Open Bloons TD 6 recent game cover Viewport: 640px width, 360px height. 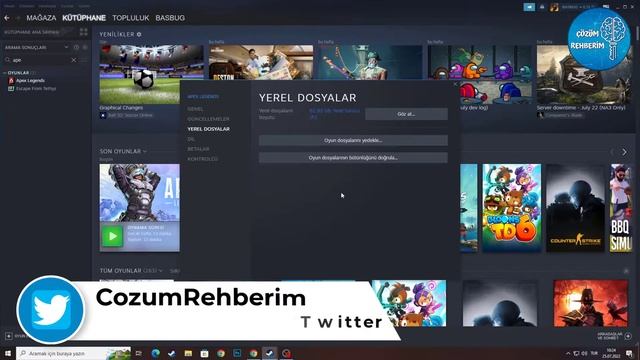point(511,208)
